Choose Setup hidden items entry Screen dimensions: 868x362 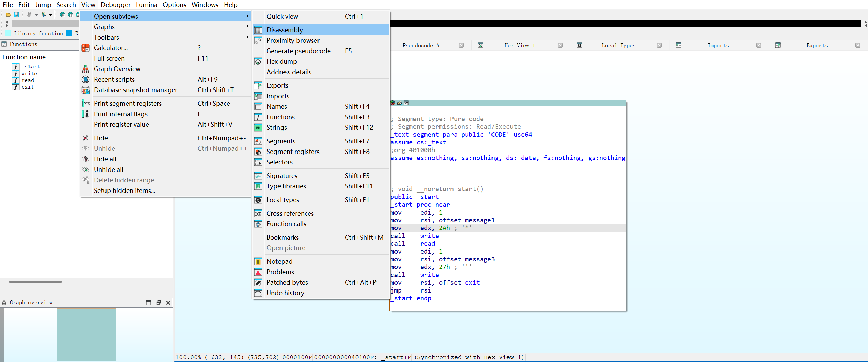click(166, 190)
